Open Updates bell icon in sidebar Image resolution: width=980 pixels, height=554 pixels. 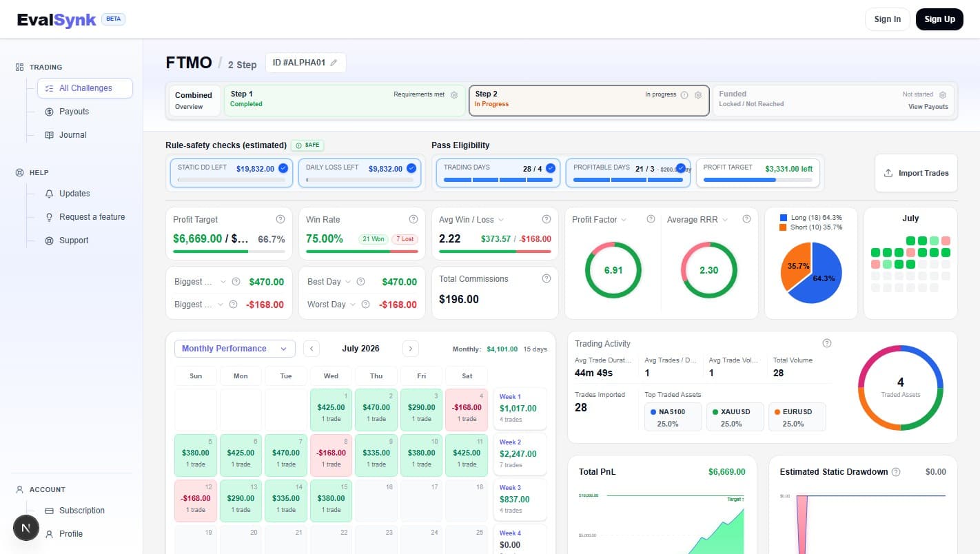pos(49,194)
